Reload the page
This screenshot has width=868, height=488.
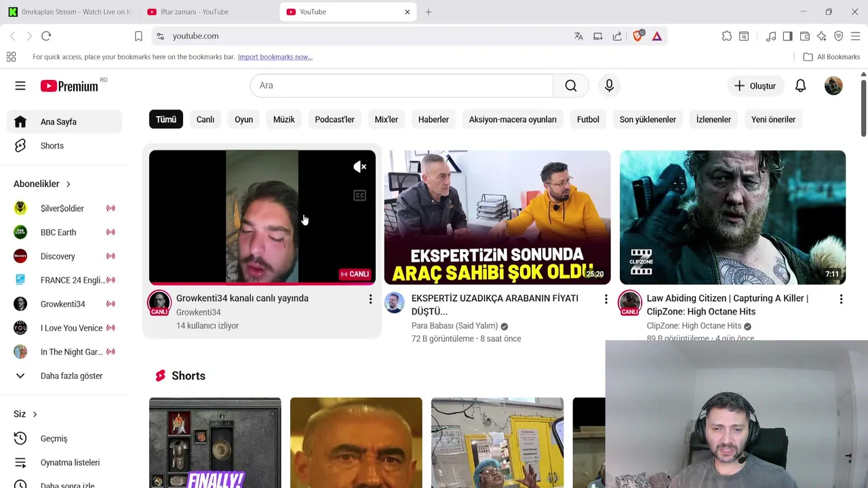click(46, 36)
